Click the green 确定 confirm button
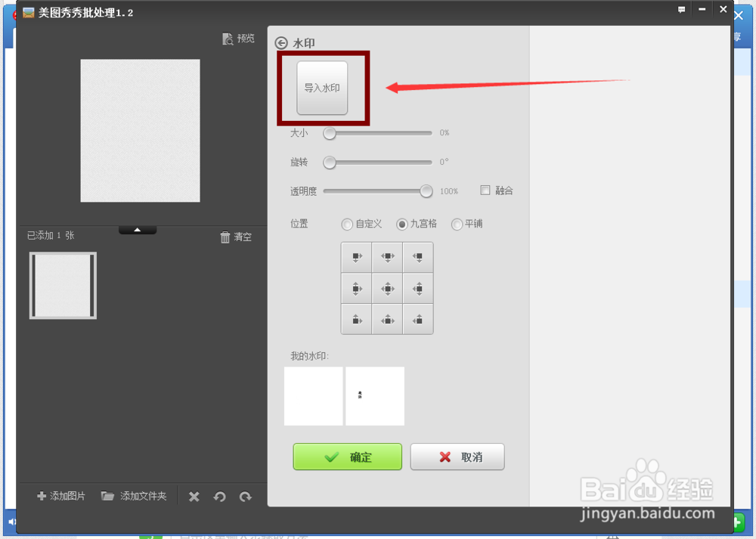 point(347,457)
